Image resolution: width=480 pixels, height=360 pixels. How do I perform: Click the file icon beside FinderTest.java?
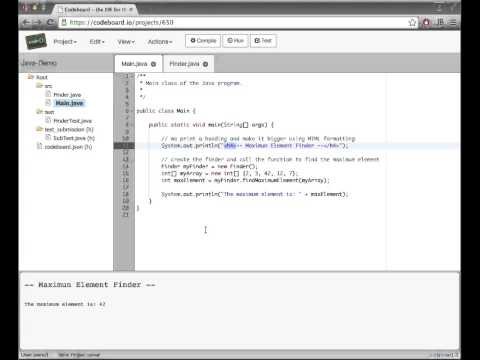click(48, 120)
